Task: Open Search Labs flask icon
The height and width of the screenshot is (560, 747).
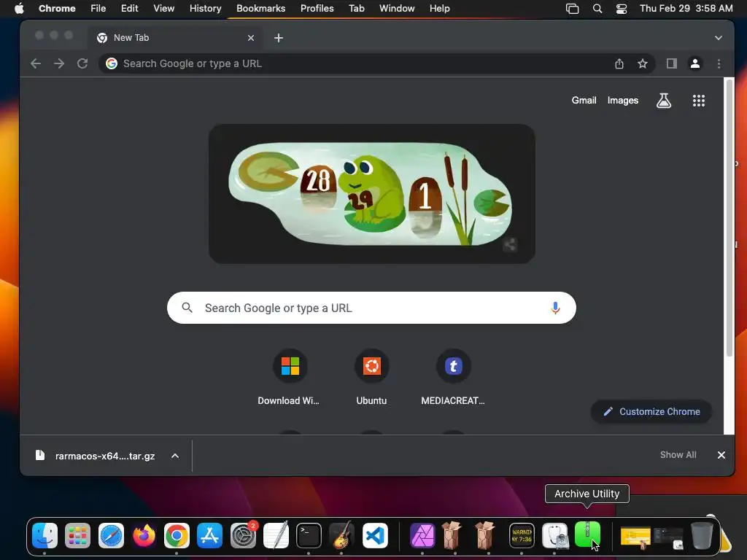Action: 664,101
